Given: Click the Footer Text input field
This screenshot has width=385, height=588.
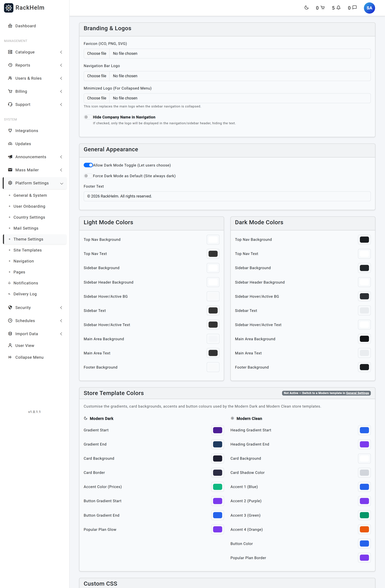Looking at the screenshot, I should [227, 196].
